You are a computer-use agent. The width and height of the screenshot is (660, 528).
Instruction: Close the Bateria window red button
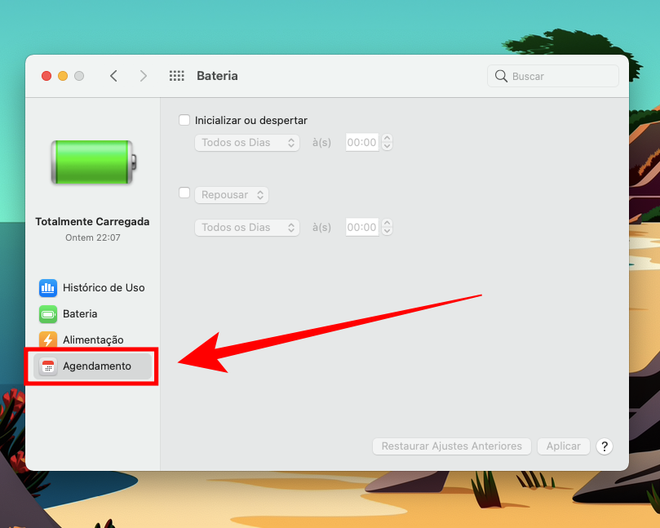coord(46,76)
